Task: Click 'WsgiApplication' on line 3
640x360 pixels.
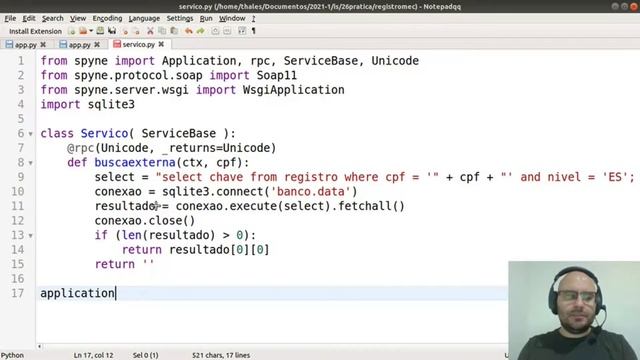Action: pyautogui.click(x=293, y=90)
